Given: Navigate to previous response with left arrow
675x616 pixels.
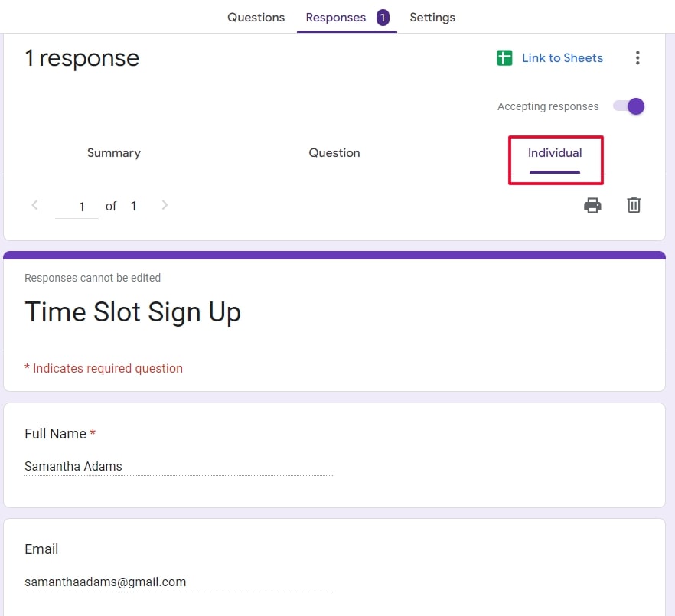Looking at the screenshot, I should click(34, 205).
